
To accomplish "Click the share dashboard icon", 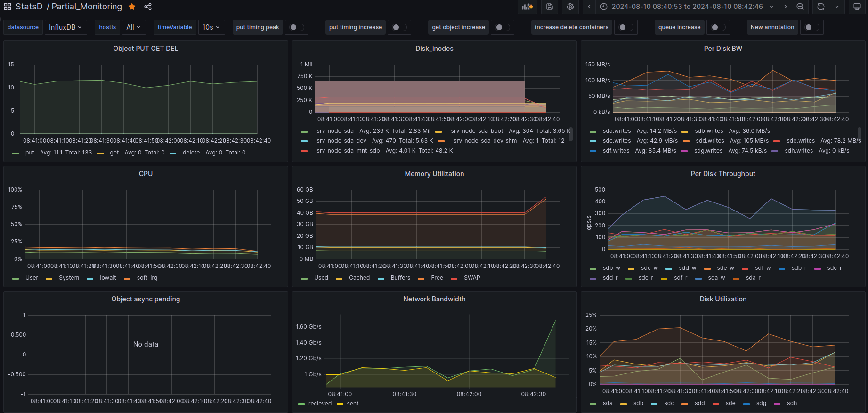I will click(x=148, y=7).
